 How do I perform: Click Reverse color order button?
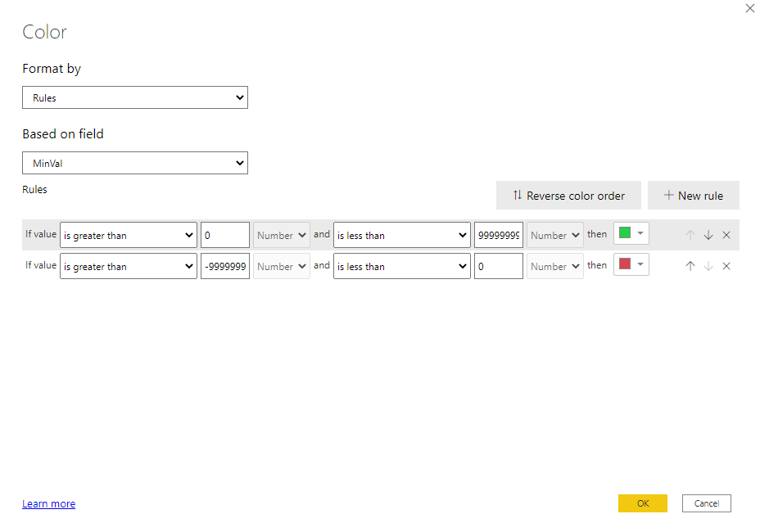pos(568,196)
